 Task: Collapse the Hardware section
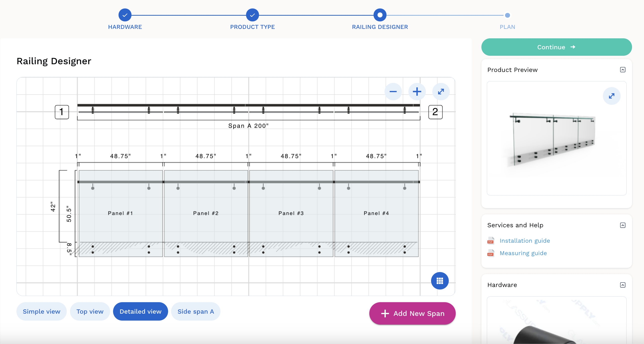click(623, 285)
